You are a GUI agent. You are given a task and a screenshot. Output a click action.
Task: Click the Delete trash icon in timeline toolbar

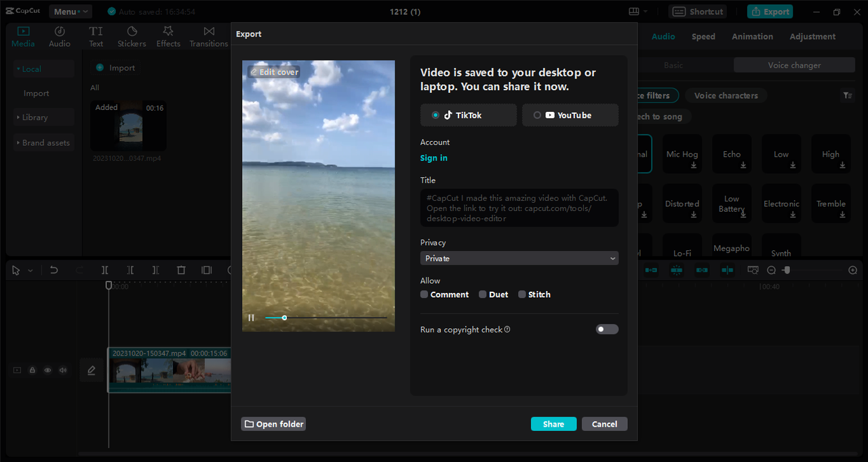coord(181,270)
